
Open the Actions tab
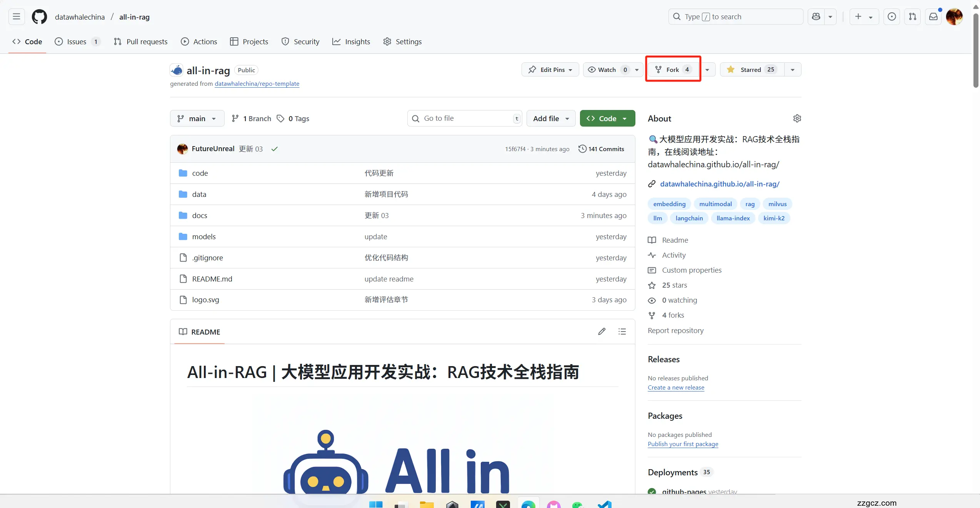click(x=199, y=42)
